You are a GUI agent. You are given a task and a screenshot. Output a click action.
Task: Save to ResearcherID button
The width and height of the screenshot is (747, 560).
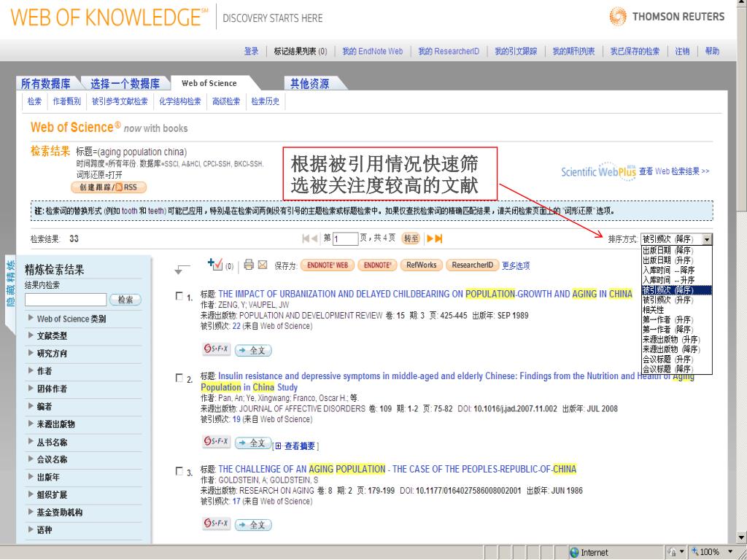point(472,265)
